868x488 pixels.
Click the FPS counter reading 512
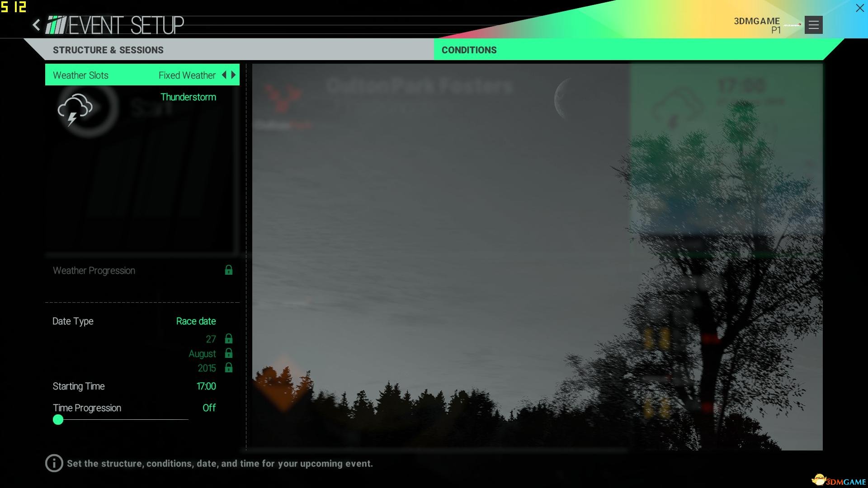point(14,7)
